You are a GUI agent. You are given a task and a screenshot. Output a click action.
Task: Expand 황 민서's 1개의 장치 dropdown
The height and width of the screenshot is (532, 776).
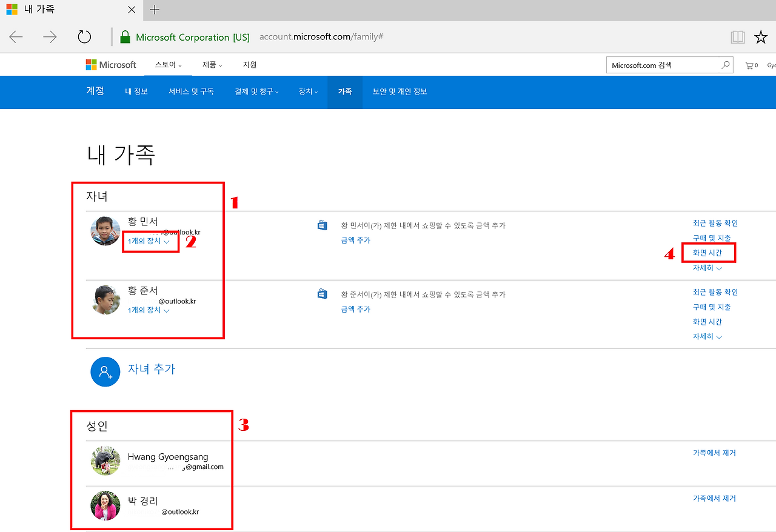click(x=149, y=241)
